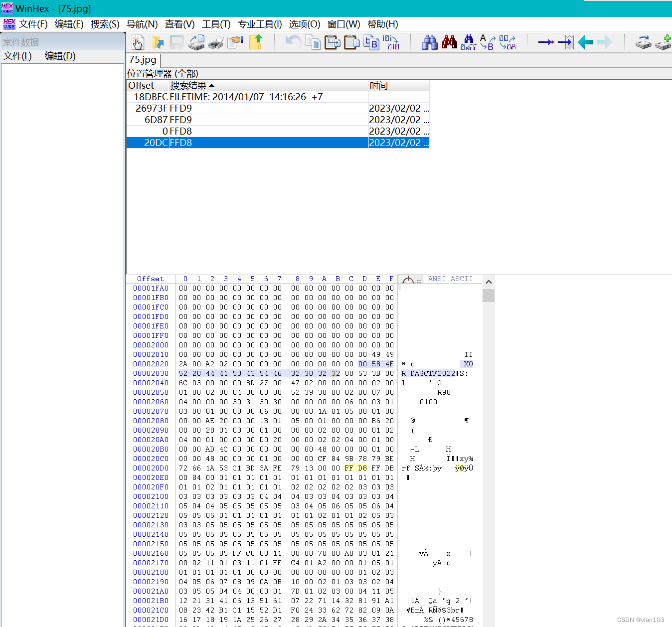The image size is (672, 627).
Task: Sort results by the 搜索结果 column header
Action: click(x=268, y=86)
